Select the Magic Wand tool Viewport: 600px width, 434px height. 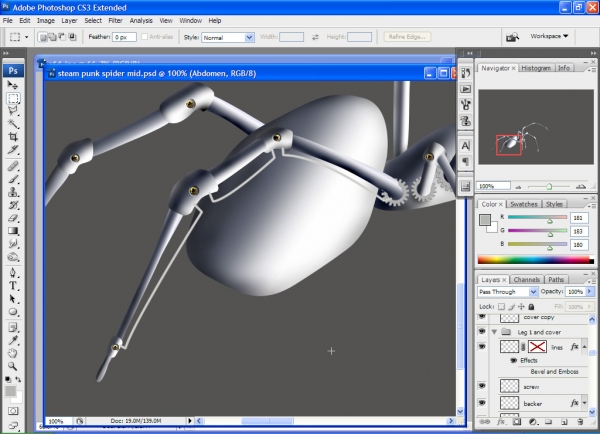(x=13, y=124)
